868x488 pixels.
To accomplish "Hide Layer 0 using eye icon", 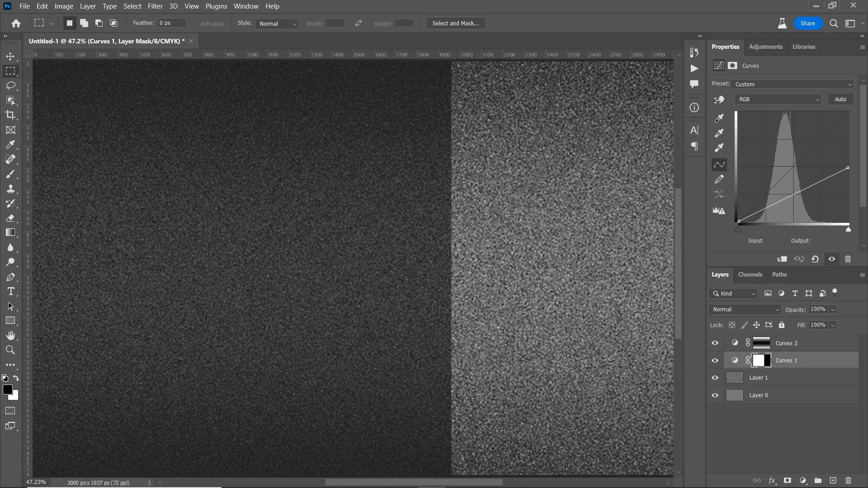I will (715, 395).
